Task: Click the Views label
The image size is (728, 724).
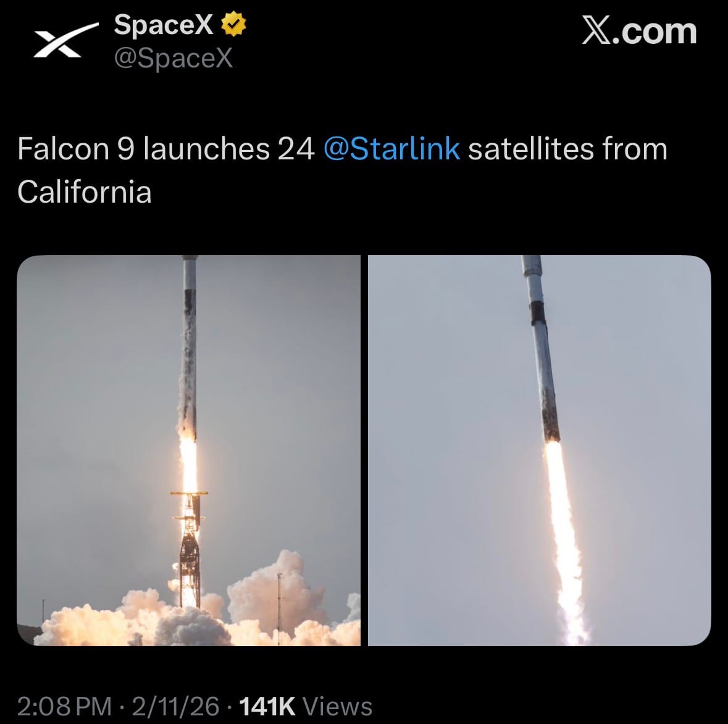Action: [339, 706]
